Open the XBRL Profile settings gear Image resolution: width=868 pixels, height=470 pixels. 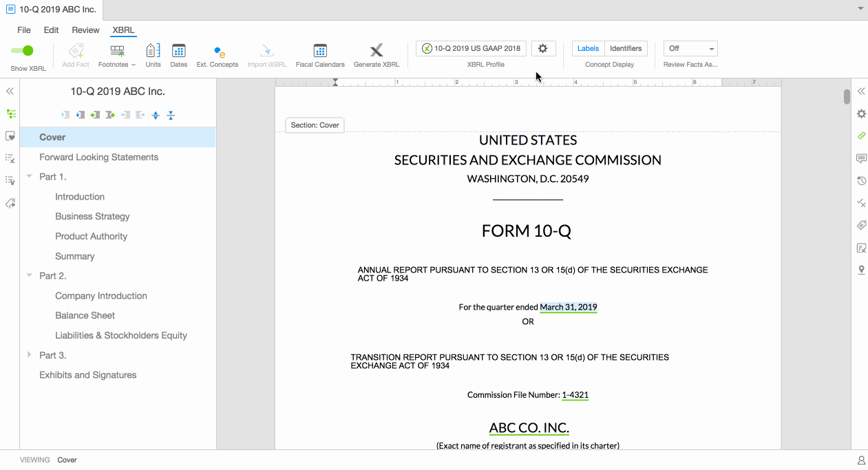pyautogui.click(x=542, y=48)
